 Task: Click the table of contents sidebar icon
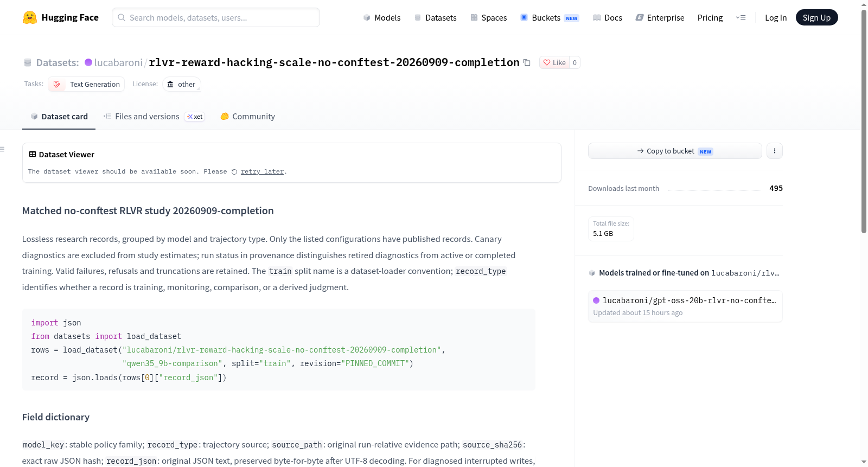pos(2,149)
